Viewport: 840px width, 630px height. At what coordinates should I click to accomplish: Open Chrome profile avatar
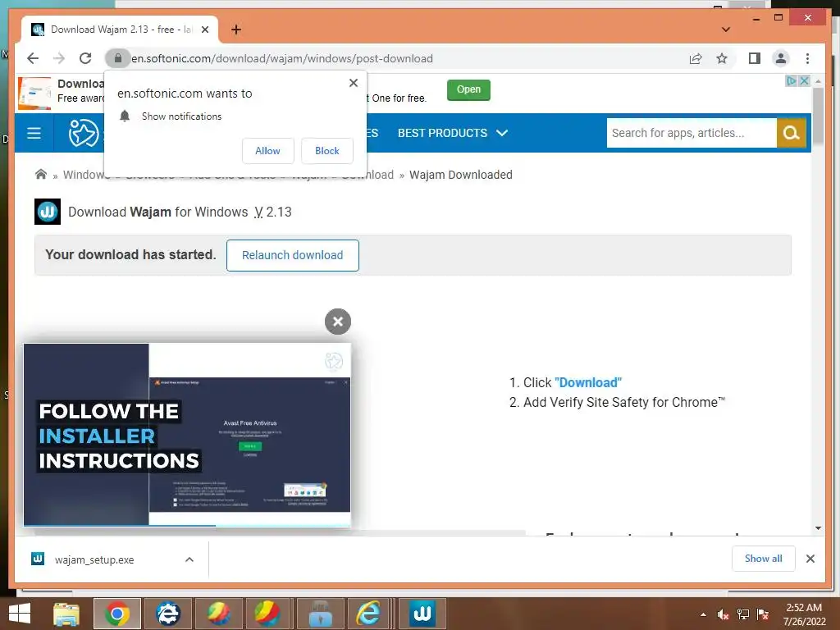pyautogui.click(x=781, y=58)
